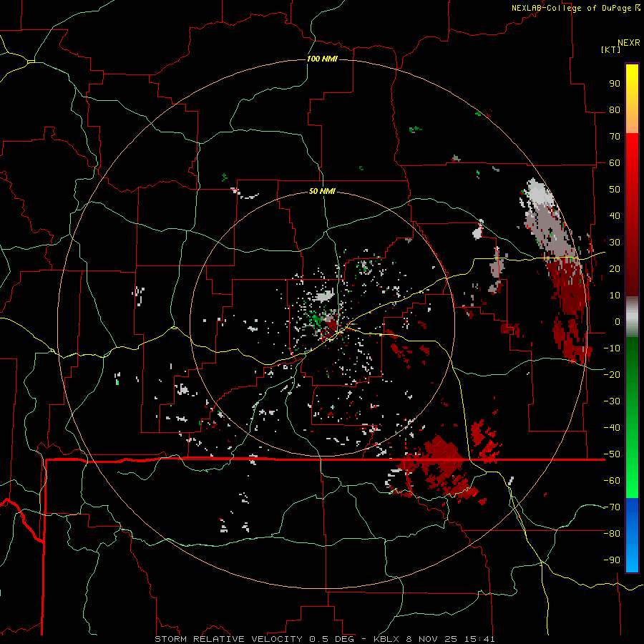Click the 70 value on velocity scale

[x=615, y=137]
